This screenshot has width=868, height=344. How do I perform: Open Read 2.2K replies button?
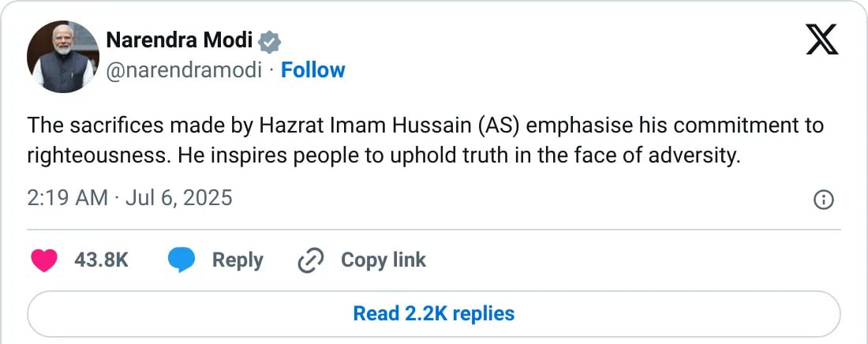point(434,313)
